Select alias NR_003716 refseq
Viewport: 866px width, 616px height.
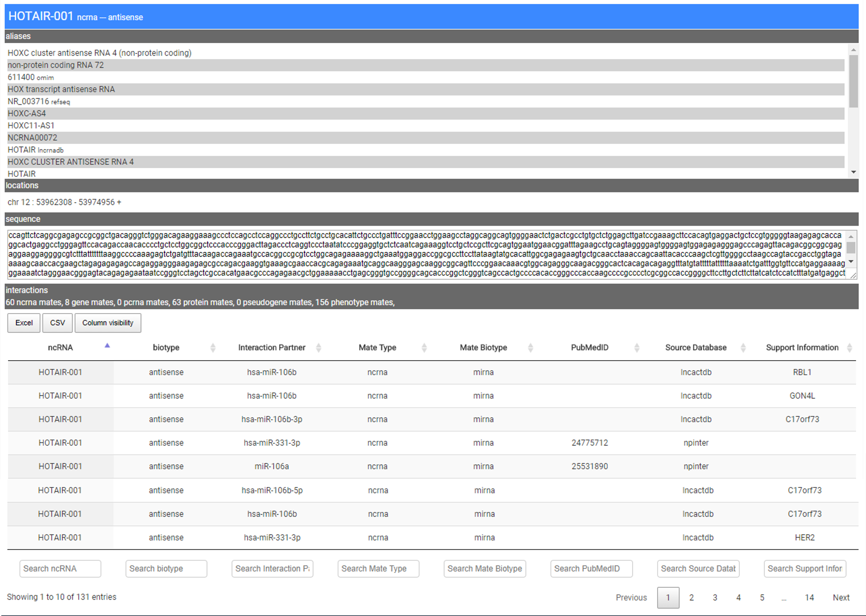(x=39, y=101)
